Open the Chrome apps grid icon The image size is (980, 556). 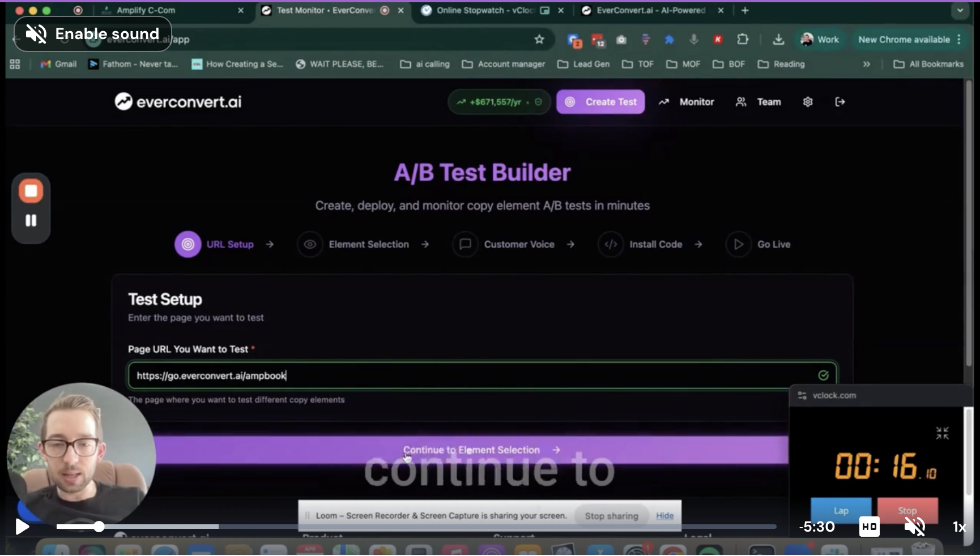click(x=15, y=64)
